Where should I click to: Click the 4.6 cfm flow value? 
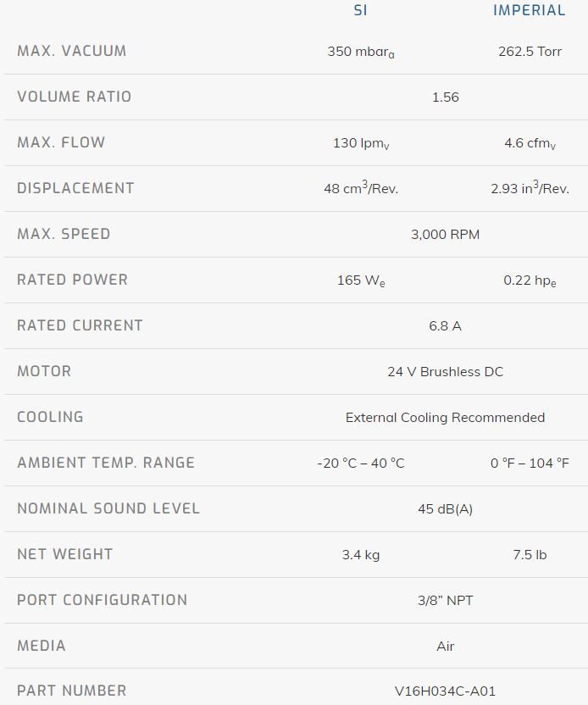click(x=530, y=143)
